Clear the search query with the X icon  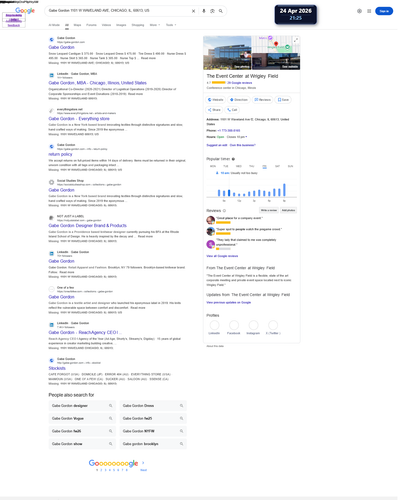tap(193, 11)
